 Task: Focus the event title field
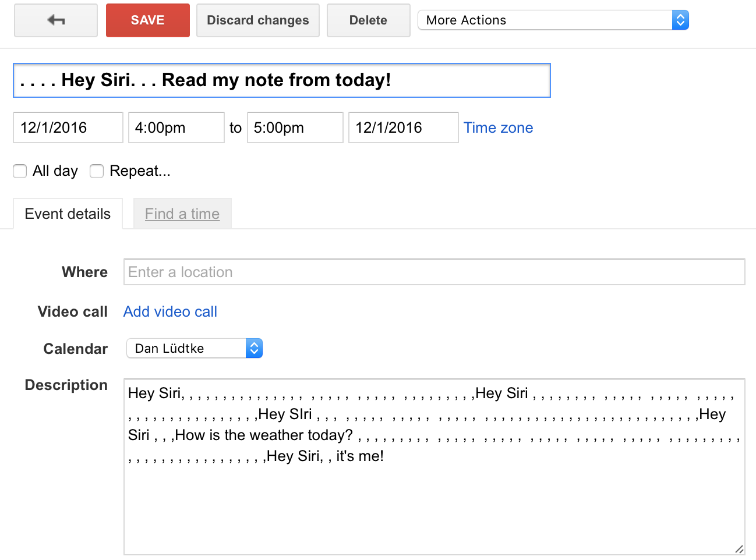(x=282, y=80)
